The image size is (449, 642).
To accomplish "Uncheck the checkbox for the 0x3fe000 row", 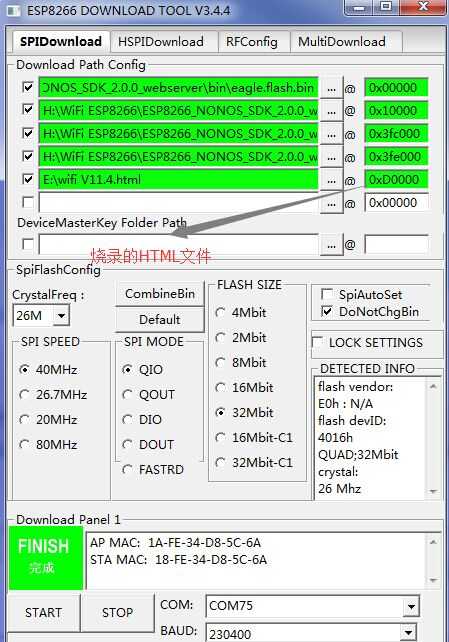I will 28,156.
